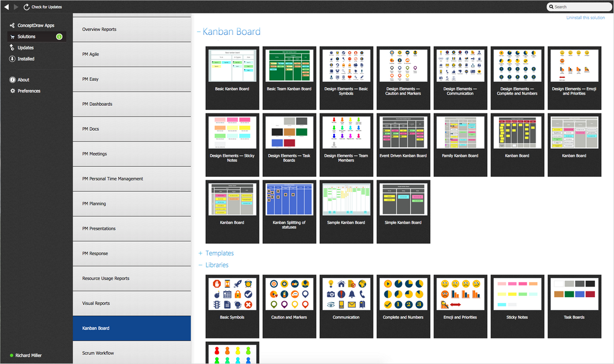Viewport: 614px width, 364px height.
Task: Open Design Elements Basic Symbols sample
Action: pos(346,78)
